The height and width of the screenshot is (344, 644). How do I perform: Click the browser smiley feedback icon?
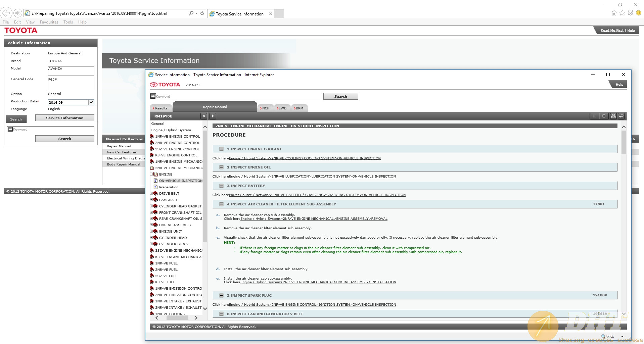click(x=639, y=13)
